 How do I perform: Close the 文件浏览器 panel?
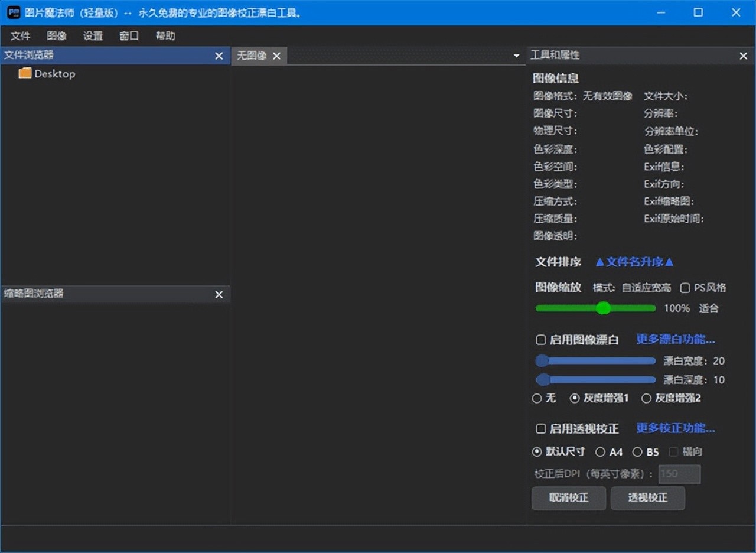[219, 56]
